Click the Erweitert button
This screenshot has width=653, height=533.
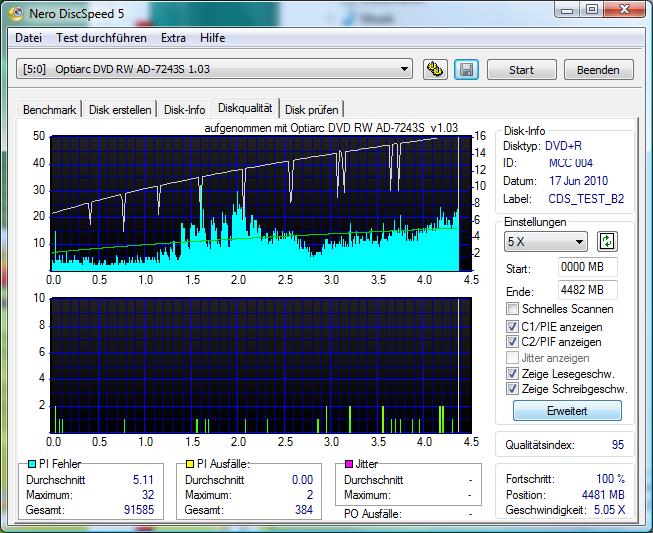(x=567, y=411)
